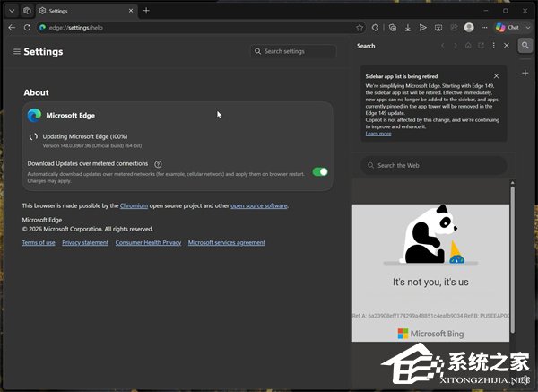
Task: Click the 'It's not you, it's us' message
Action: pos(430,283)
